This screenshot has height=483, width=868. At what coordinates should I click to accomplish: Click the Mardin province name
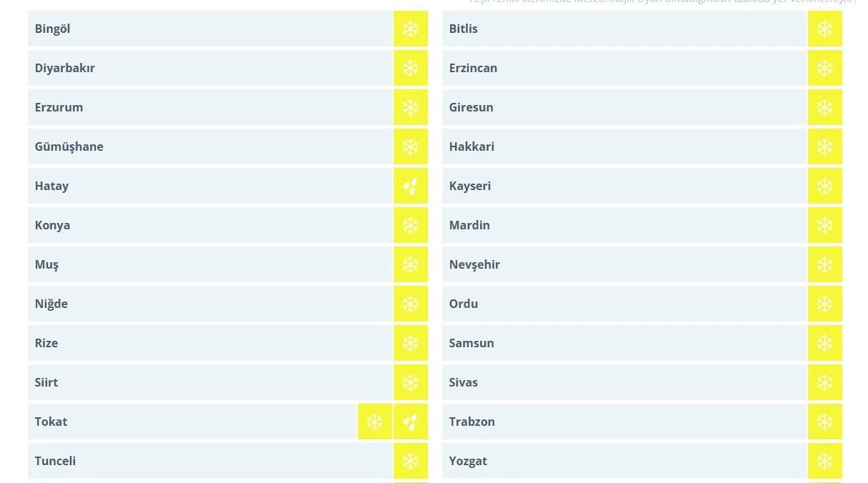tap(469, 226)
